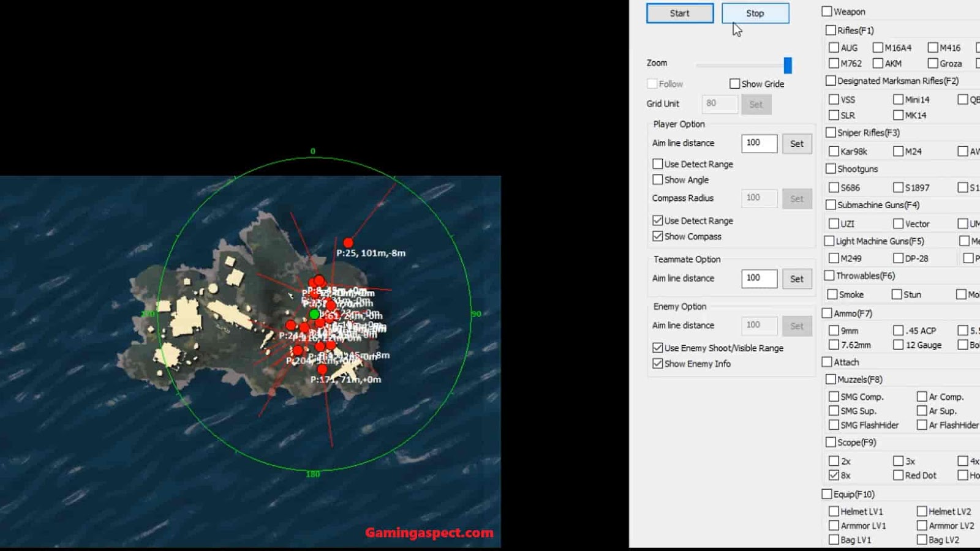Toggle the Ammo(F7) checkbox
Screen dimensions: 980x551
827,313
